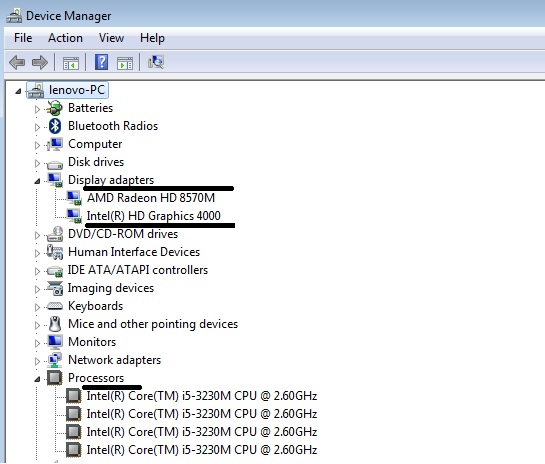This screenshot has width=545, height=464.
Task: Select the Bluetooth Radios label
Action: click(113, 126)
